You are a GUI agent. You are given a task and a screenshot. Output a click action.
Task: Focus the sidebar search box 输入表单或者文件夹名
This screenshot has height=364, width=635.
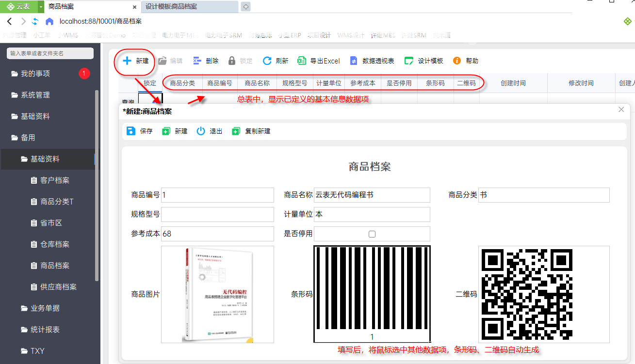[50, 53]
